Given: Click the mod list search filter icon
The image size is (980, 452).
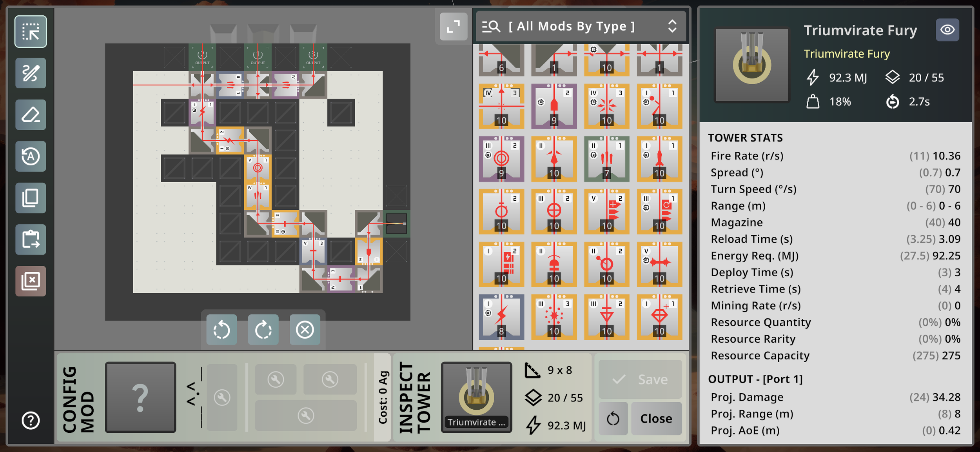Looking at the screenshot, I should tap(491, 26).
